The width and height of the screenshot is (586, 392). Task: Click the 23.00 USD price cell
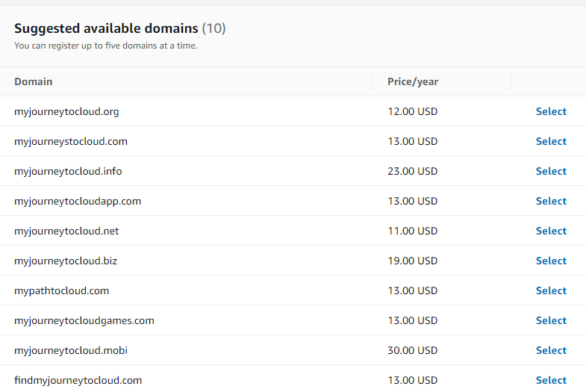[x=412, y=171]
